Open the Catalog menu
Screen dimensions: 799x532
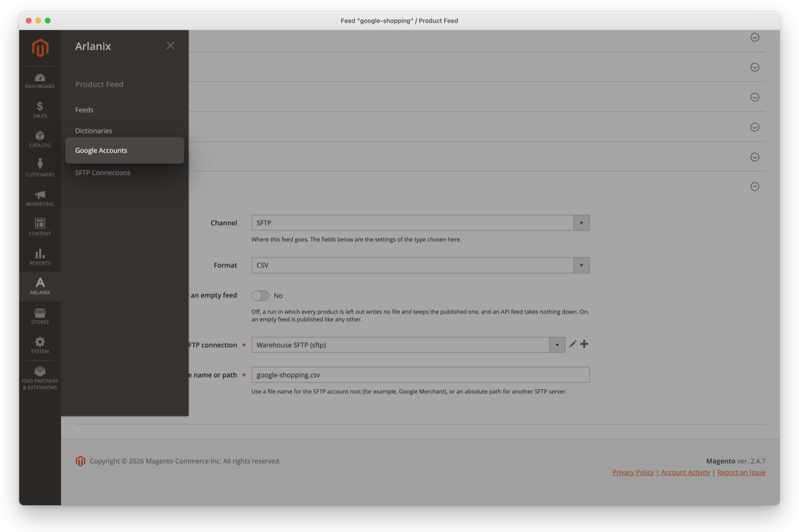pos(40,140)
